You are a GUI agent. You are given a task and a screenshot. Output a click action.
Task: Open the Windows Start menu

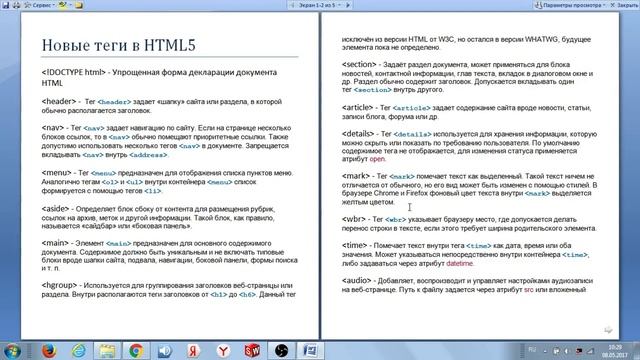coord(12,351)
